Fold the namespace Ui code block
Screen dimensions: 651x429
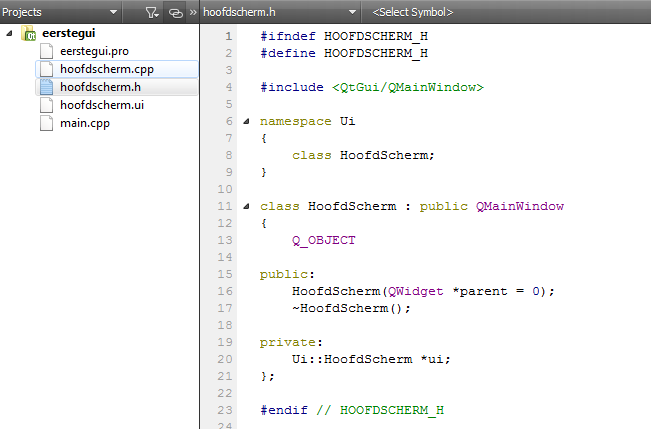(x=247, y=122)
